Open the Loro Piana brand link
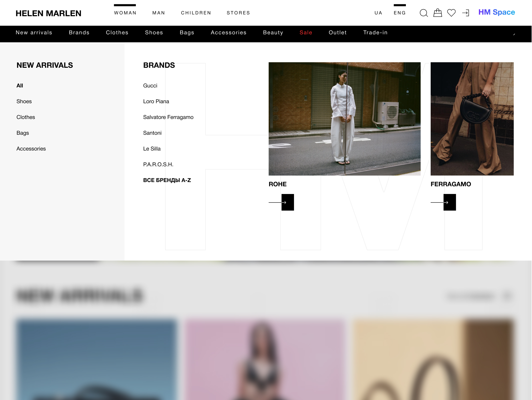Image resolution: width=532 pixels, height=400 pixels. (156, 101)
